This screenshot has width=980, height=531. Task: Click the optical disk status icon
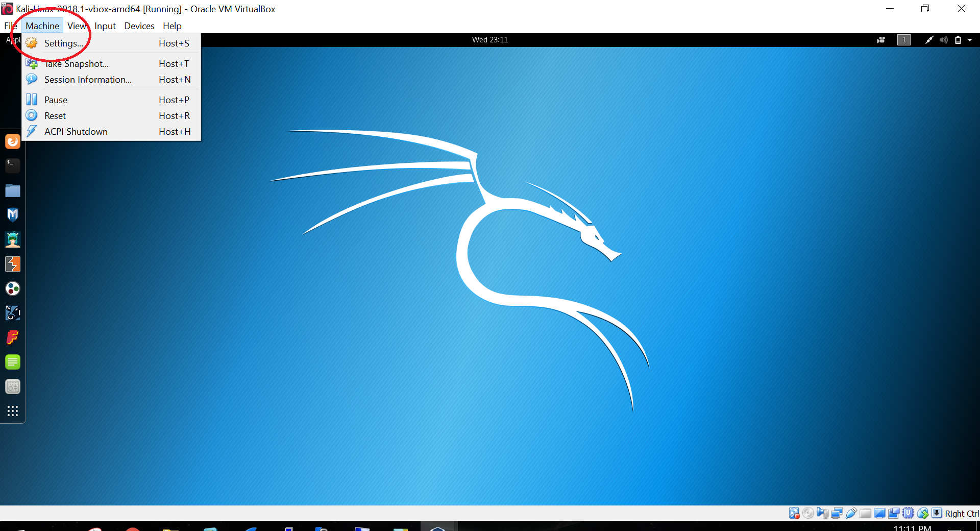click(x=808, y=513)
